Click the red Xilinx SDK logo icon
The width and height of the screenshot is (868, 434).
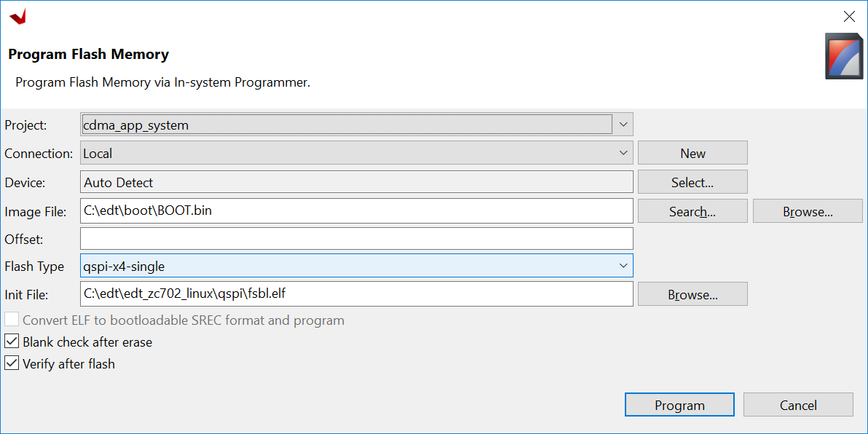[18, 16]
